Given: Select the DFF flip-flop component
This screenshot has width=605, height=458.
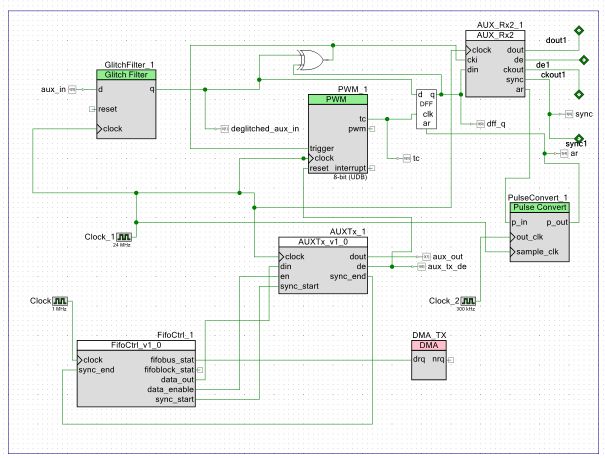Looking at the screenshot, I should [428, 108].
